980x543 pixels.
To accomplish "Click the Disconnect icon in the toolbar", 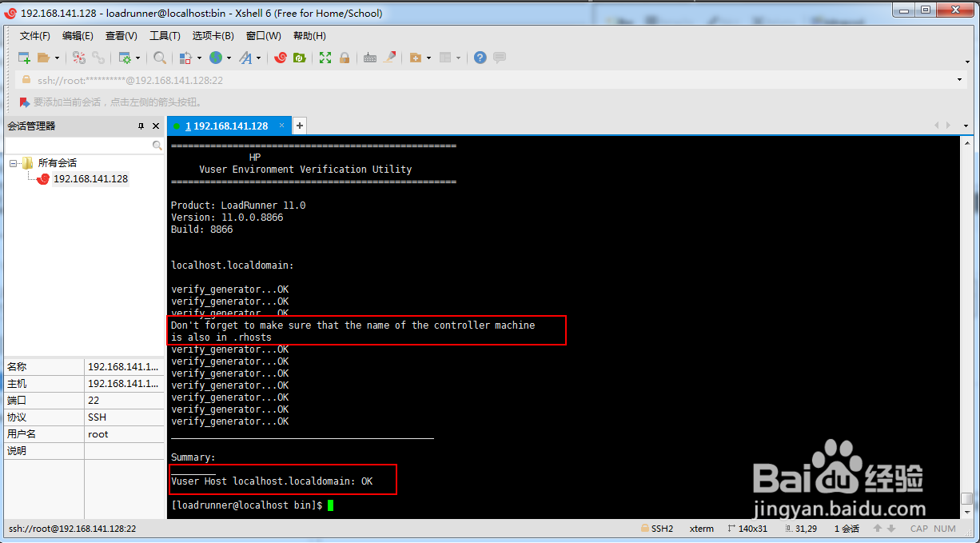I will (78, 58).
